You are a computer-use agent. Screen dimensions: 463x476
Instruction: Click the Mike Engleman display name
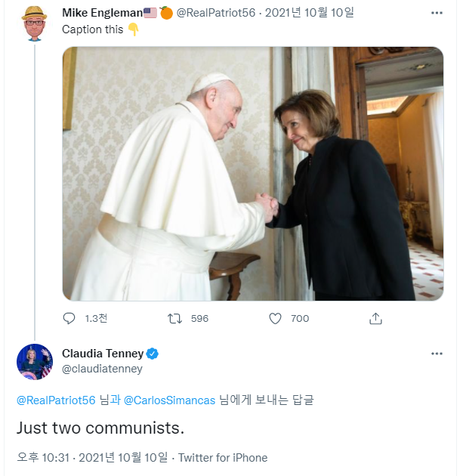tap(101, 13)
